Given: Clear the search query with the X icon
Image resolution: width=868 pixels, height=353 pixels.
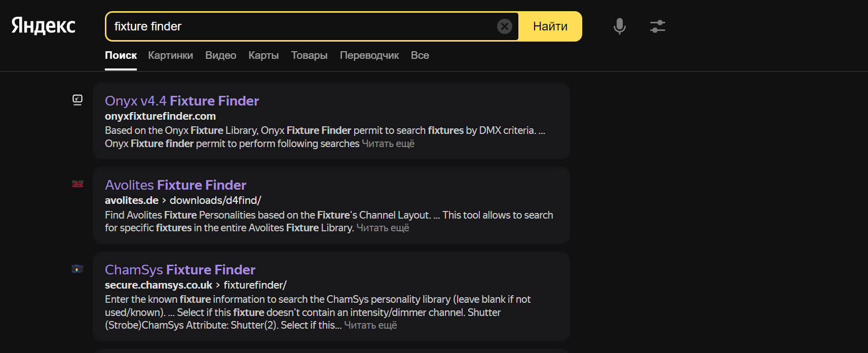Looking at the screenshot, I should [x=505, y=26].
